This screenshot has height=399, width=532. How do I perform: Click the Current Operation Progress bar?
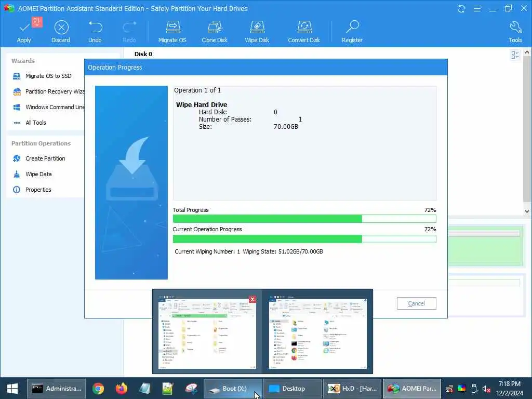pyautogui.click(x=304, y=239)
